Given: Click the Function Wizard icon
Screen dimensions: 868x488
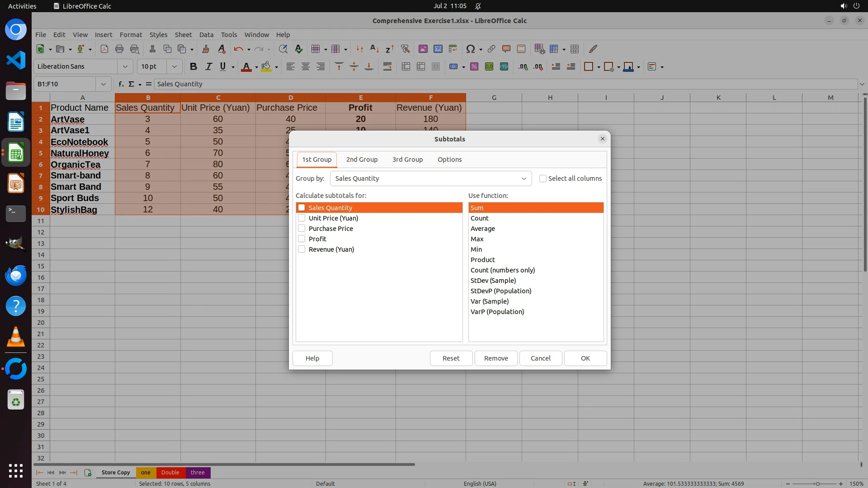Looking at the screenshot, I should pos(121,84).
